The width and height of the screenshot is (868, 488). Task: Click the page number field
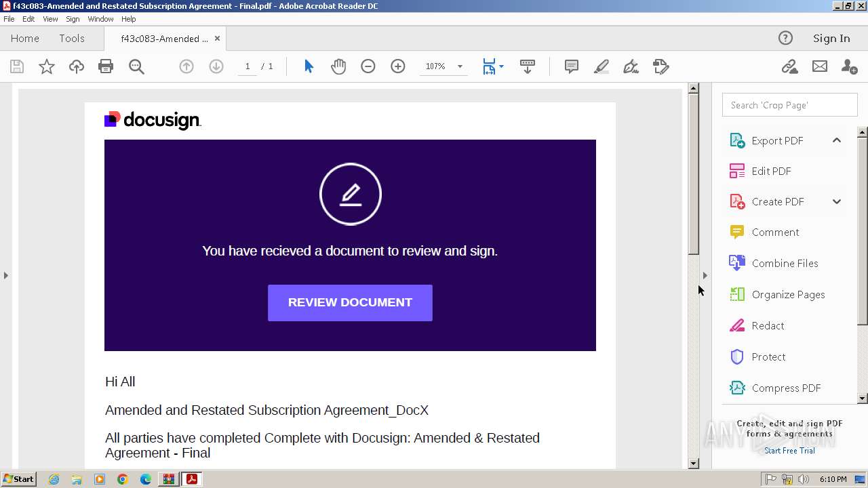[x=248, y=66]
